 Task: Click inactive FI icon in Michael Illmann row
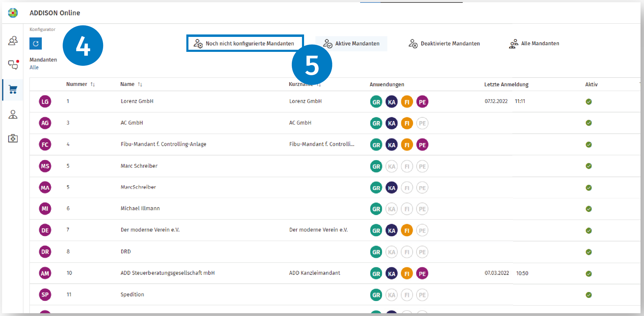click(407, 209)
